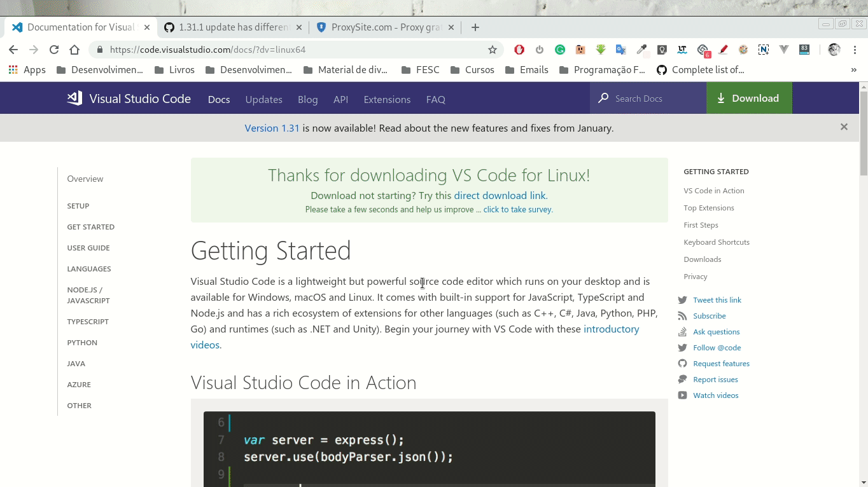Click the RSS Subscribe icon
Image resolution: width=868 pixels, height=487 pixels.
click(682, 316)
